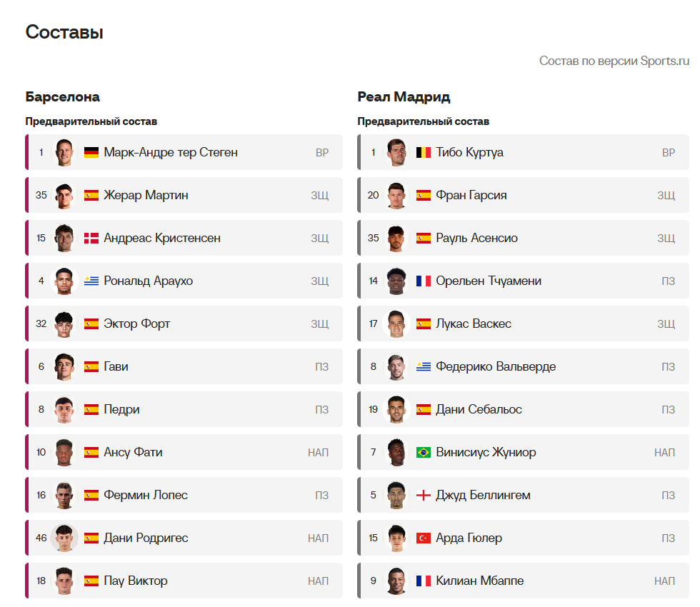Click the Барселона team heading
Screen dimensions: 700x607
point(63,96)
